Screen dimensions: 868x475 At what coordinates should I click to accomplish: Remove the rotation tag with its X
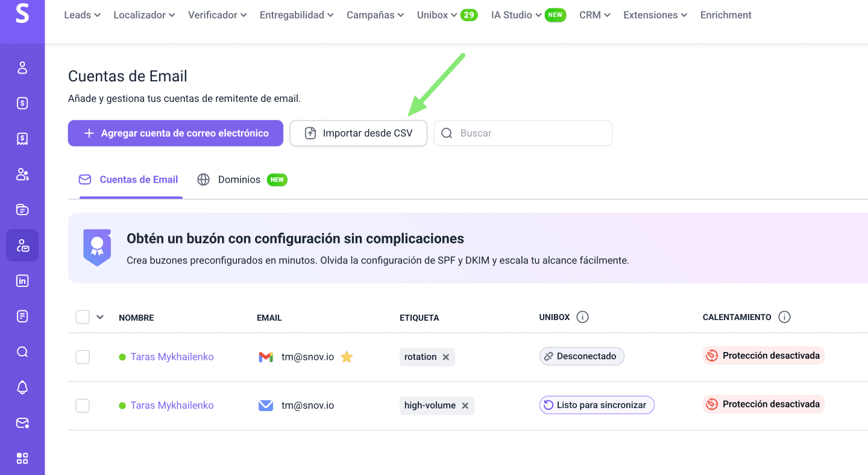pyautogui.click(x=446, y=357)
